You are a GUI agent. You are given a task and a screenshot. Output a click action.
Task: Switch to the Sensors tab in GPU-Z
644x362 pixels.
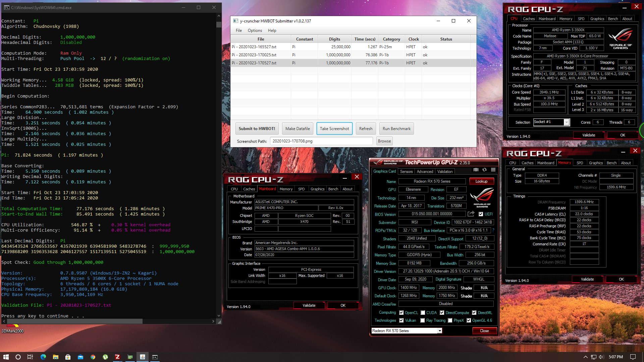tap(406, 172)
